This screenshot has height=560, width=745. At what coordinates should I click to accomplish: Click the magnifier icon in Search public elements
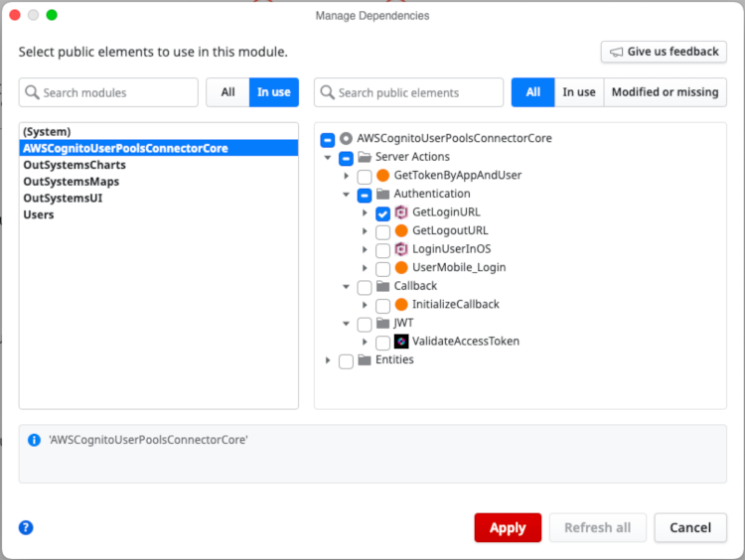328,92
